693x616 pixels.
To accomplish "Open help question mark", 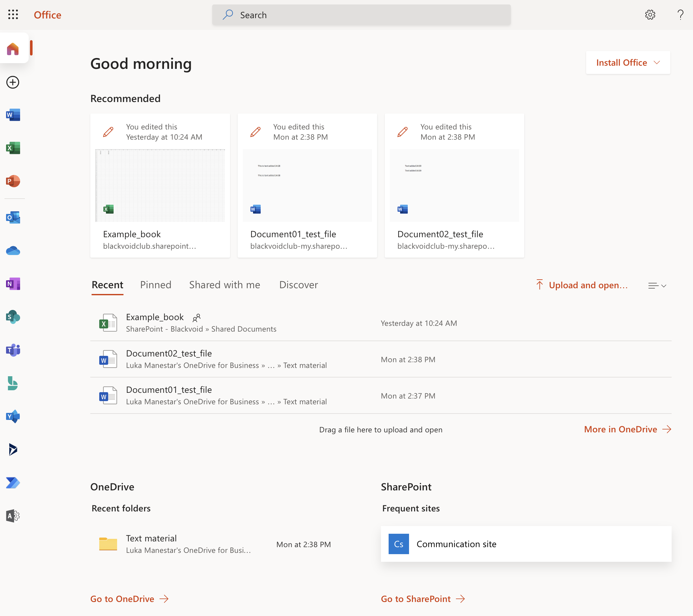I will click(x=680, y=15).
